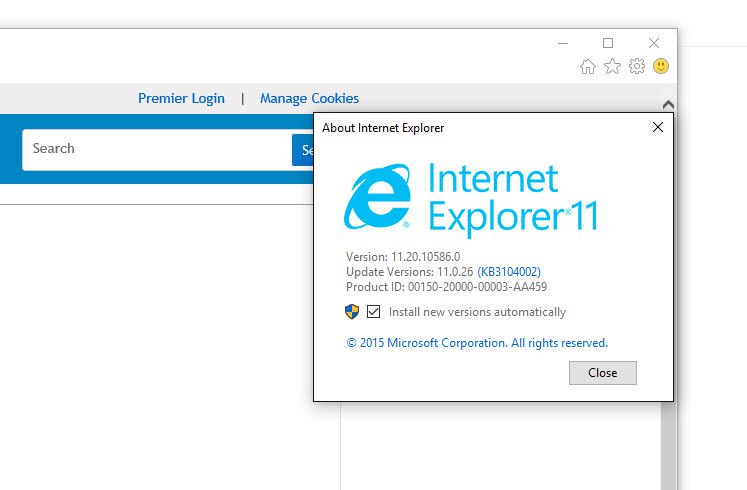Click the Close button in the dialog
The height and width of the screenshot is (490, 747).
(603, 373)
